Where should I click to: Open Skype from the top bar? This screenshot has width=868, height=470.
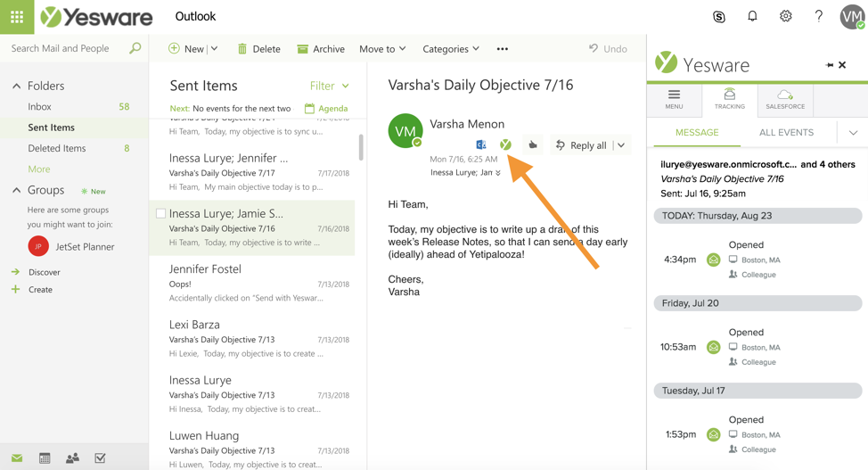719,17
